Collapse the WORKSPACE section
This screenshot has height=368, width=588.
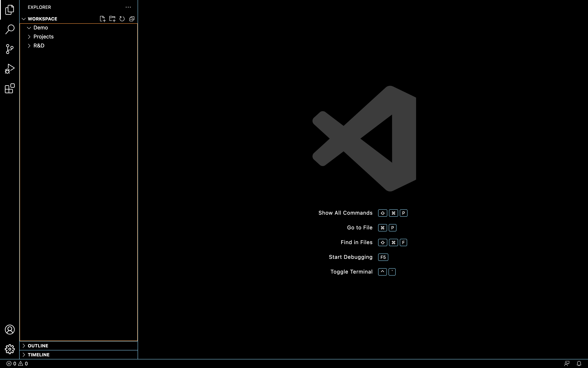[x=23, y=19]
